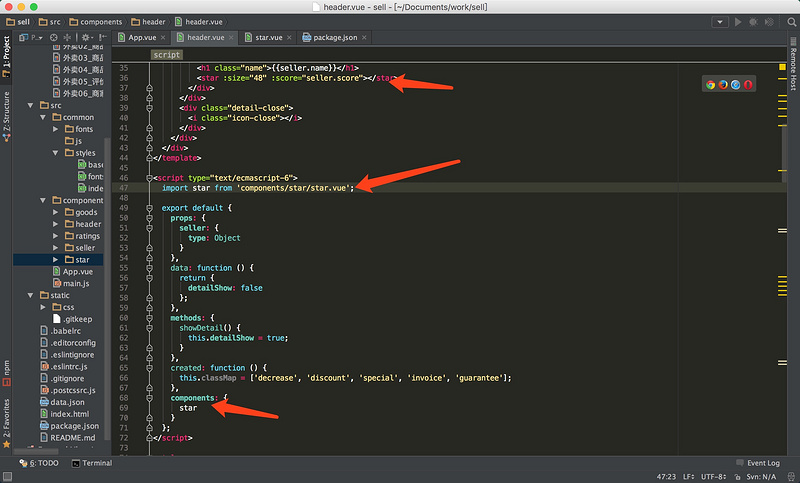Screen dimensions: 800x483
Task: Hide the project tool window
Action: point(103,37)
